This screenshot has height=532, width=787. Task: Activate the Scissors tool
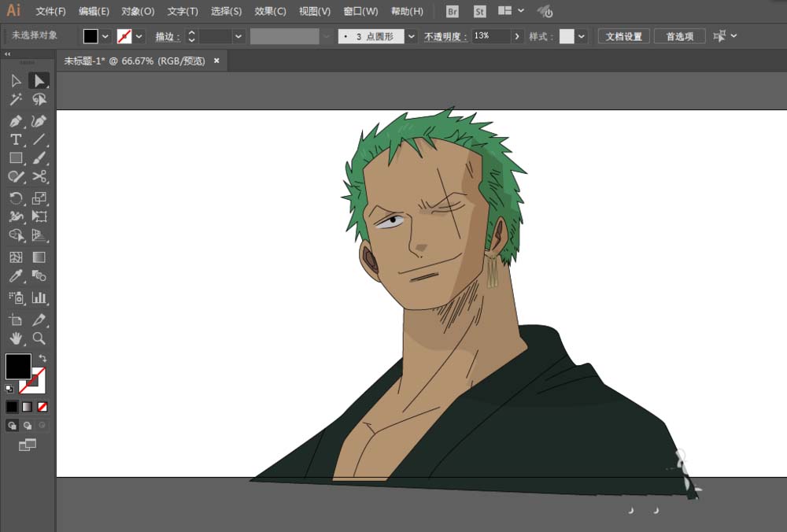tap(39, 176)
